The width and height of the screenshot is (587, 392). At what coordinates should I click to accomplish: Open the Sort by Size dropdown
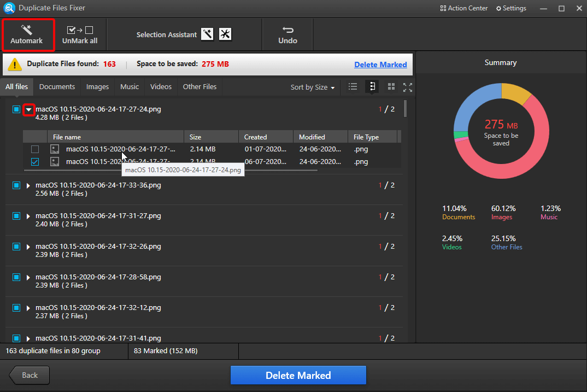pos(313,87)
